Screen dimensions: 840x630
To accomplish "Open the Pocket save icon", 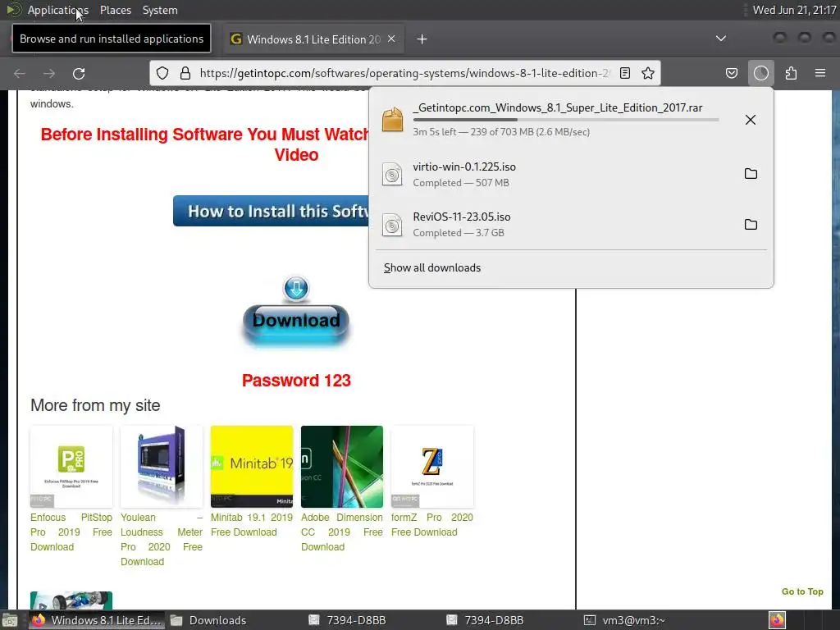I will tap(732, 73).
